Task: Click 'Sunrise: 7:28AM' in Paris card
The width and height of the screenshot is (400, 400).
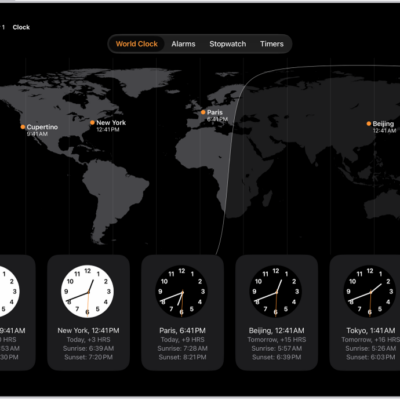Action: tap(182, 348)
